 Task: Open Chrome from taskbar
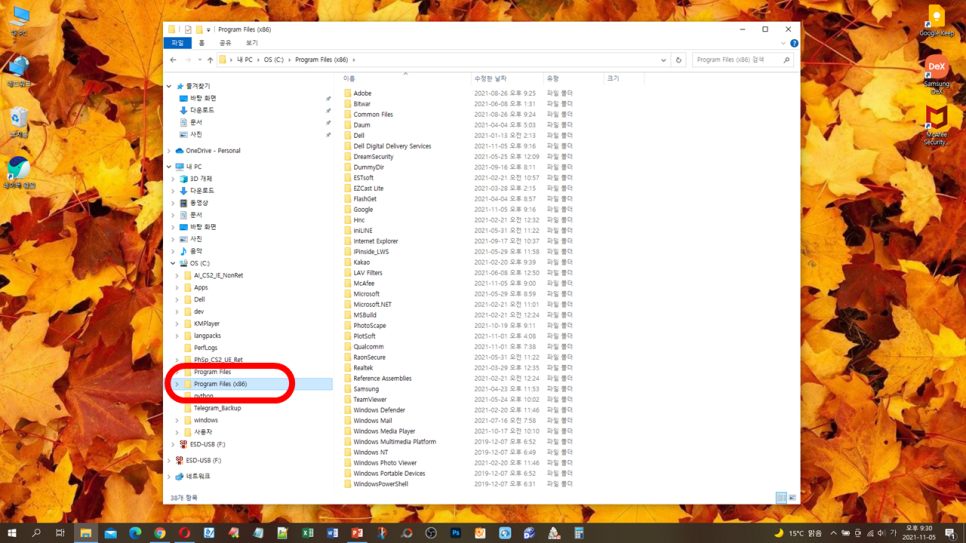(x=160, y=533)
